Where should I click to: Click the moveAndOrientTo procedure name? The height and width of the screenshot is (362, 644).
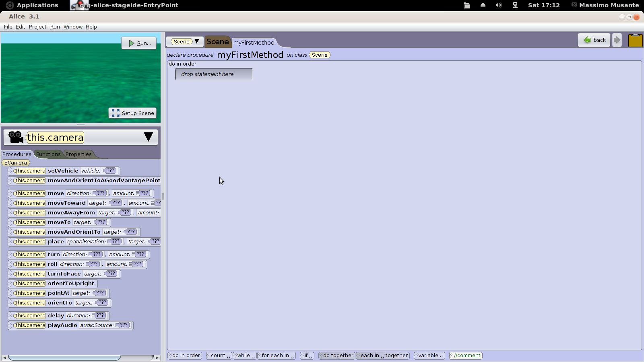74,232
